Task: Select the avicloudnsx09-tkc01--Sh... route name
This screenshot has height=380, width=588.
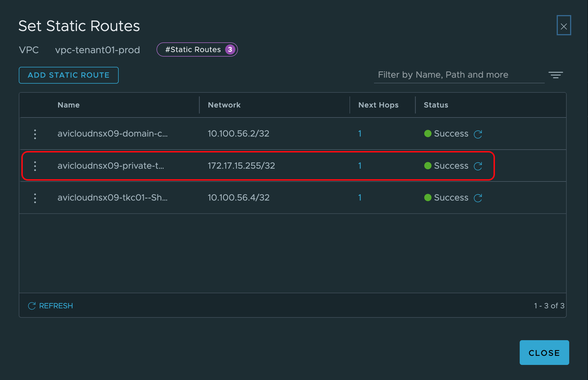Action: [112, 198]
